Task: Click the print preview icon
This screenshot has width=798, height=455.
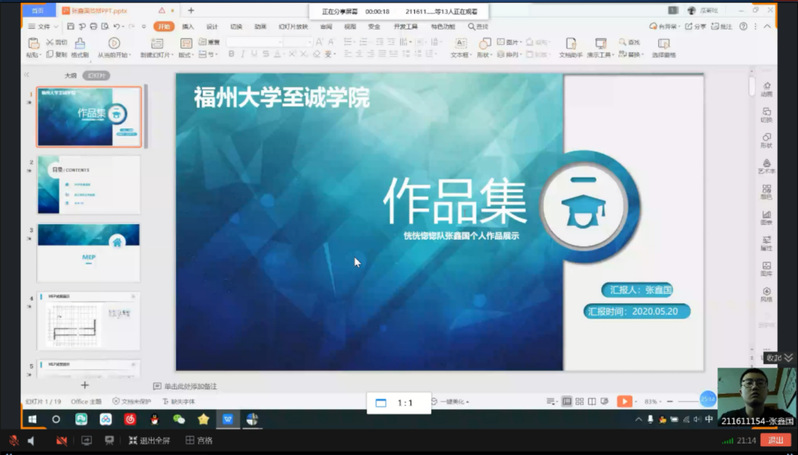Action: (105, 26)
